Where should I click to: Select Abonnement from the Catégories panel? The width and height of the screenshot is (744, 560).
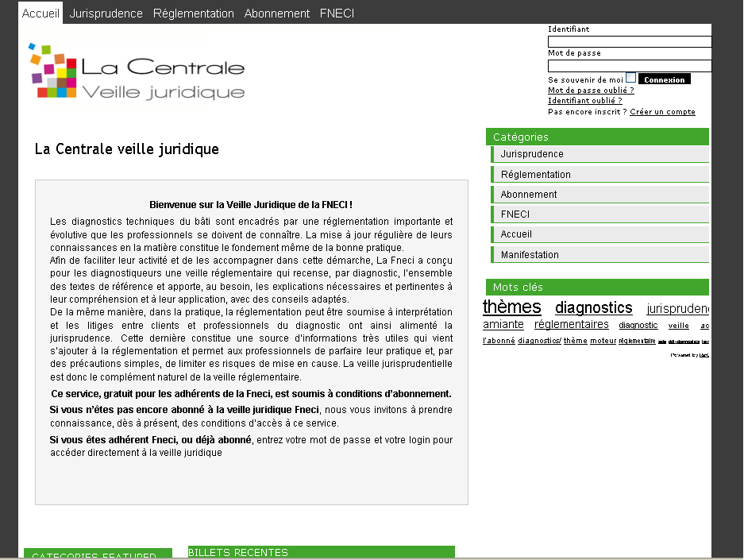(529, 195)
